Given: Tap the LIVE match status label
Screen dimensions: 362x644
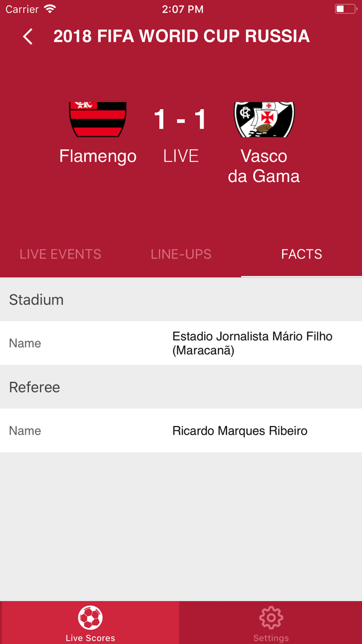Looking at the screenshot, I should 181,156.
